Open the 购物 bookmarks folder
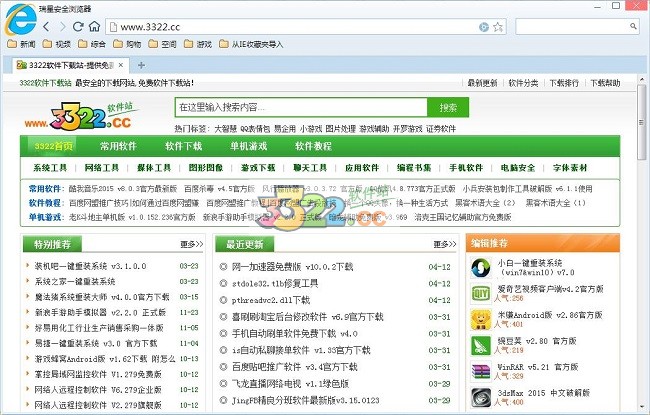Viewport: 650px width, 415px height. click(127, 44)
